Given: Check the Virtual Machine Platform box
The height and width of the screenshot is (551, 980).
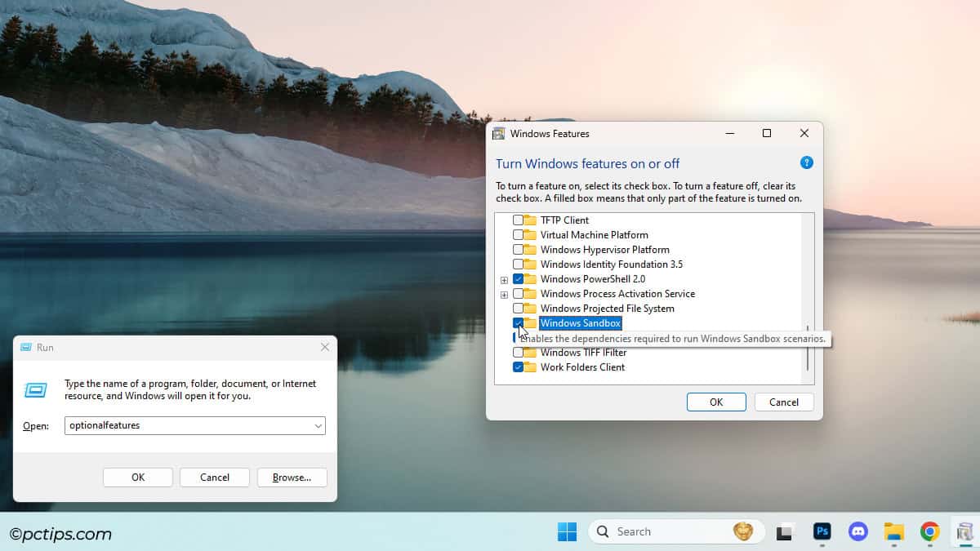Looking at the screenshot, I should point(518,235).
